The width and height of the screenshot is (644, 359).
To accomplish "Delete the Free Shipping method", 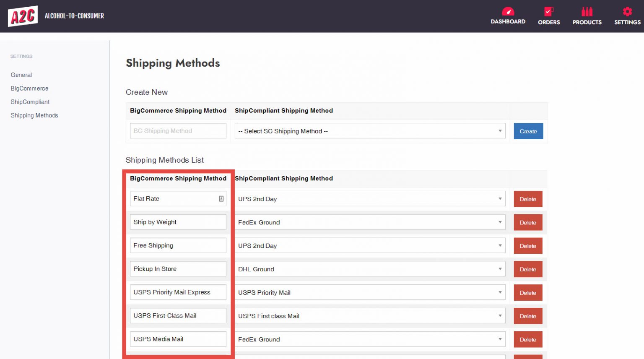I will pos(528,246).
